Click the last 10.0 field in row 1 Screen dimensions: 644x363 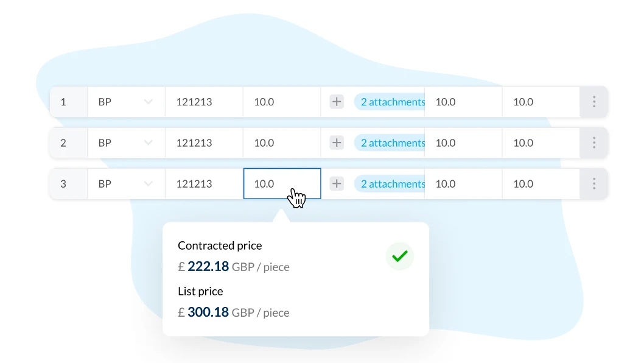tap(541, 102)
